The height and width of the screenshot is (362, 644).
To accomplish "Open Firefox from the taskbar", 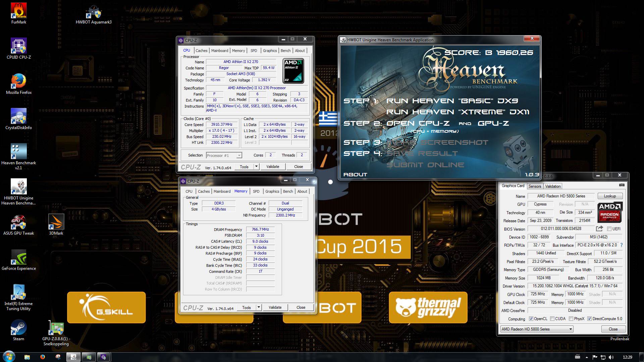I will click(x=43, y=357).
